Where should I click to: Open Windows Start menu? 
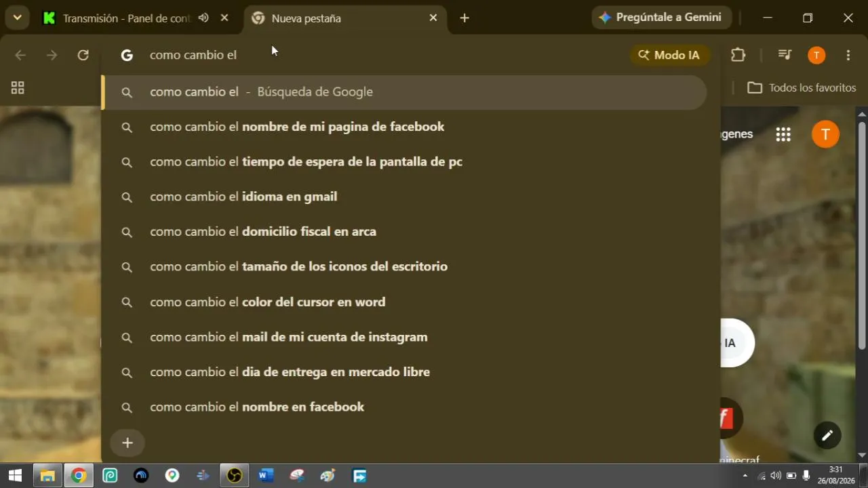click(15, 476)
